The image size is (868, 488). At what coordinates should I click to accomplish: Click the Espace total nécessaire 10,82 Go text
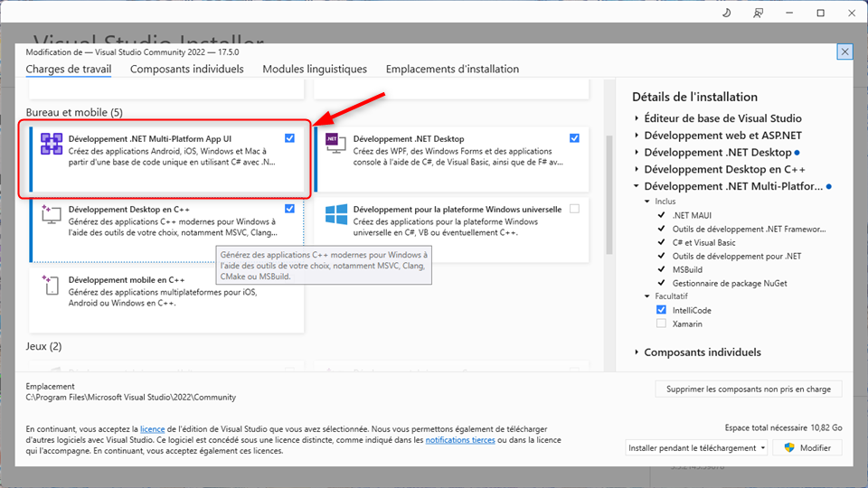point(783,427)
